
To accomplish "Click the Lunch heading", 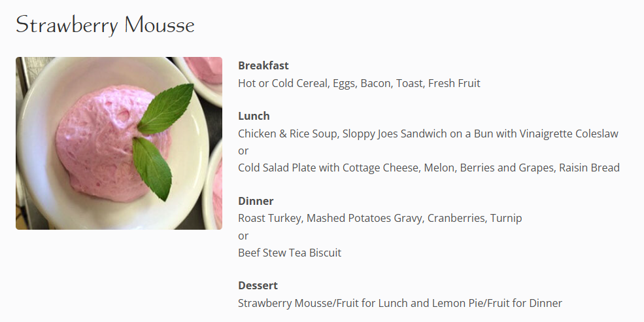I will (x=254, y=116).
